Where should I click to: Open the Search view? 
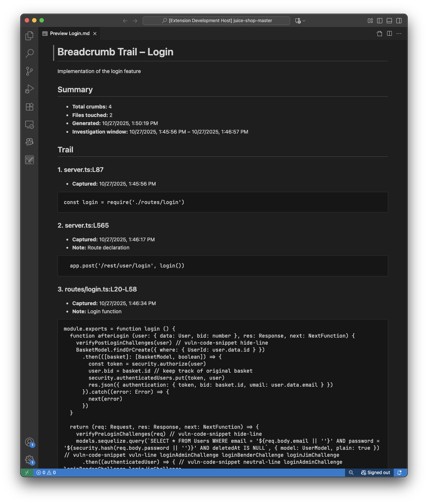point(29,53)
